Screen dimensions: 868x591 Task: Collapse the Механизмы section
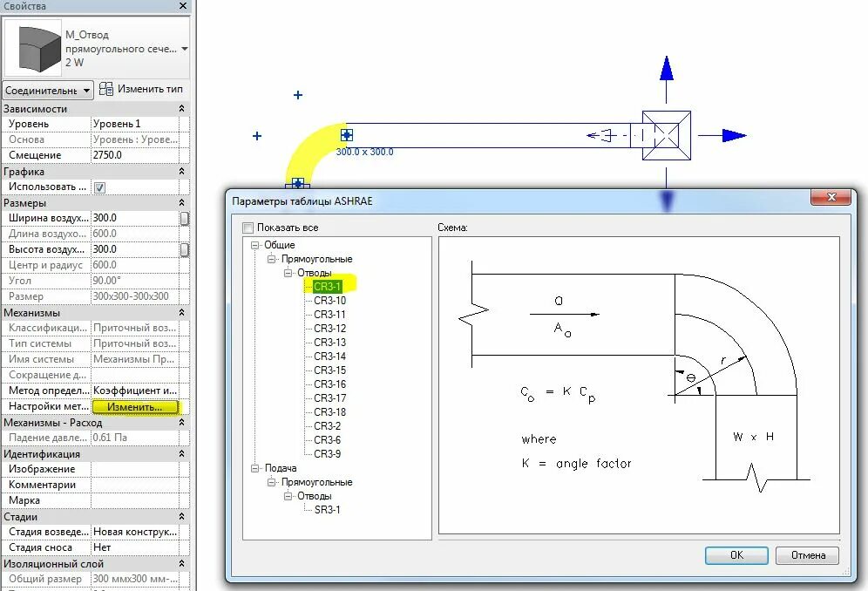(x=181, y=312)
